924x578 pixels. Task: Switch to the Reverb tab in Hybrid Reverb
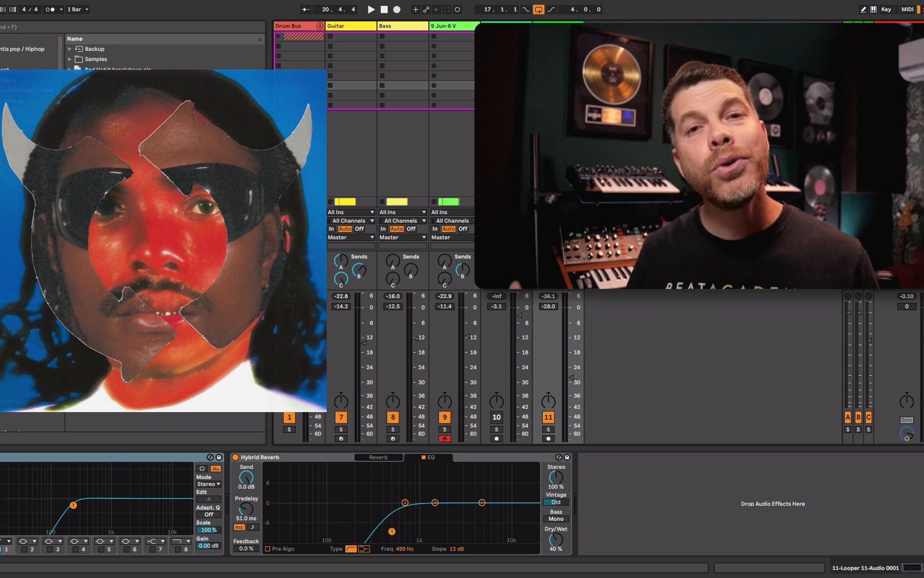click(379, 457)
